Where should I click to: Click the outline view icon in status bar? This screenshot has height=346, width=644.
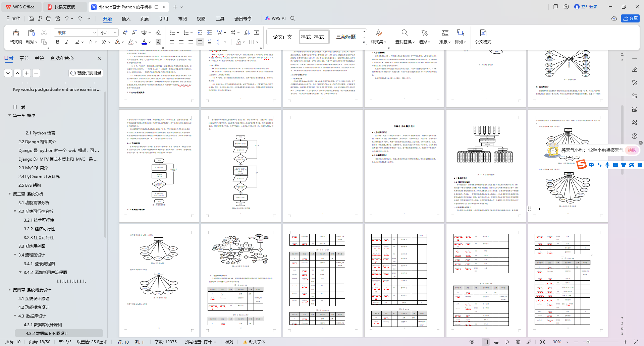pyautogui.click(x=496, y=342)
